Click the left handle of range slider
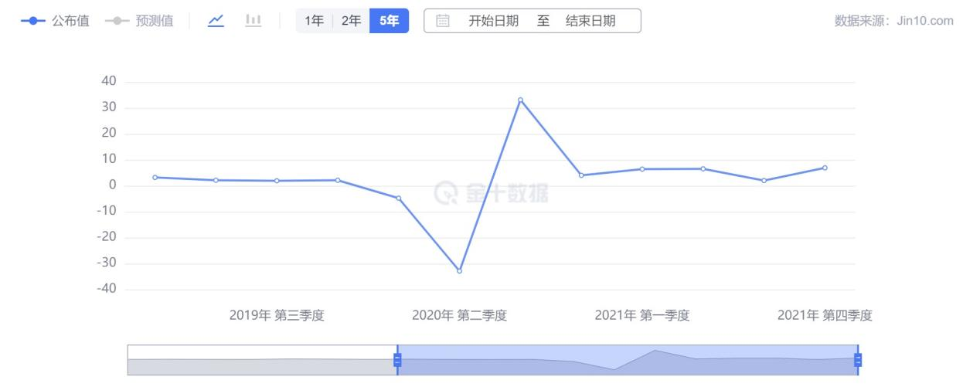Viewport: 980px width, 387px height. [x=397, y=360]
